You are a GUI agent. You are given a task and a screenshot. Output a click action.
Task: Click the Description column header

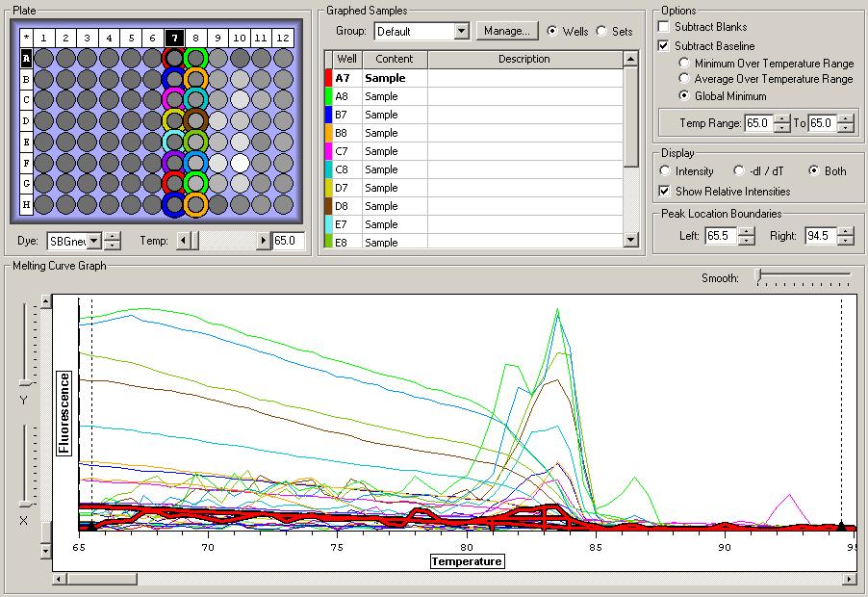click(x=524, y=60)
